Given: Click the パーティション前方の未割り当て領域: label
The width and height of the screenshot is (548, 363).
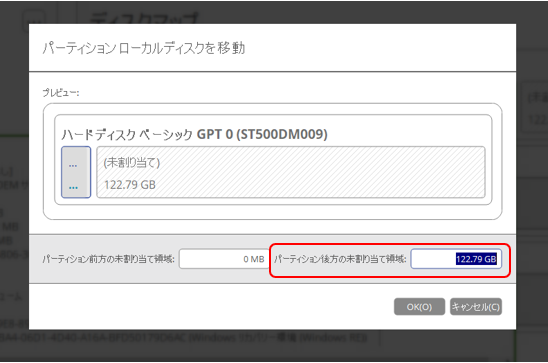Looking at the screenshot, I should click(x=108, y=259).
